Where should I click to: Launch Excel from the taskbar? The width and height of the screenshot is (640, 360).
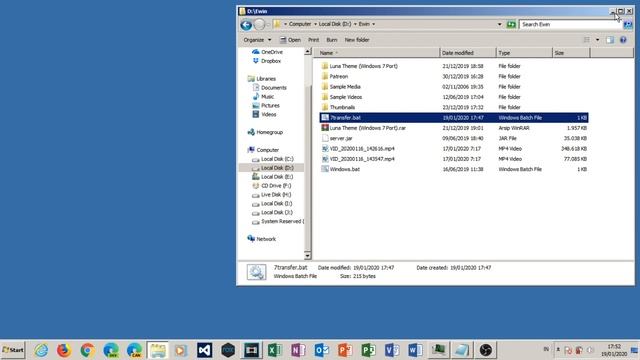coord(275,350)
